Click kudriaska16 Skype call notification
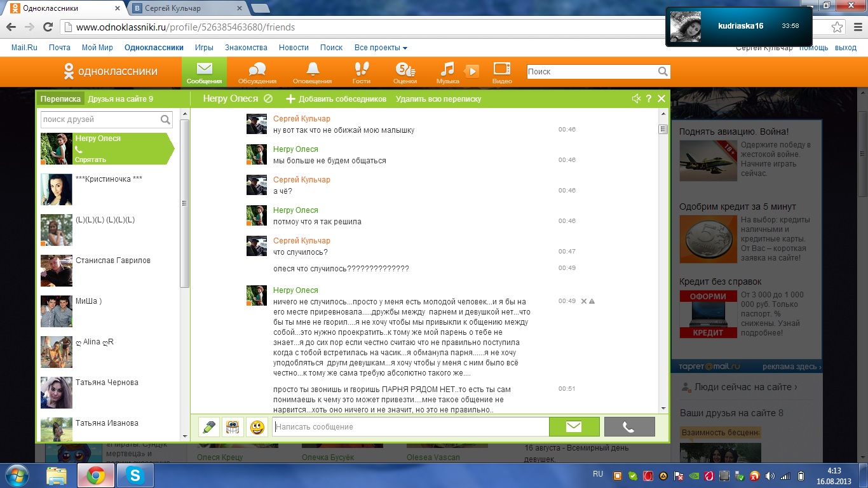 point(738,27)
